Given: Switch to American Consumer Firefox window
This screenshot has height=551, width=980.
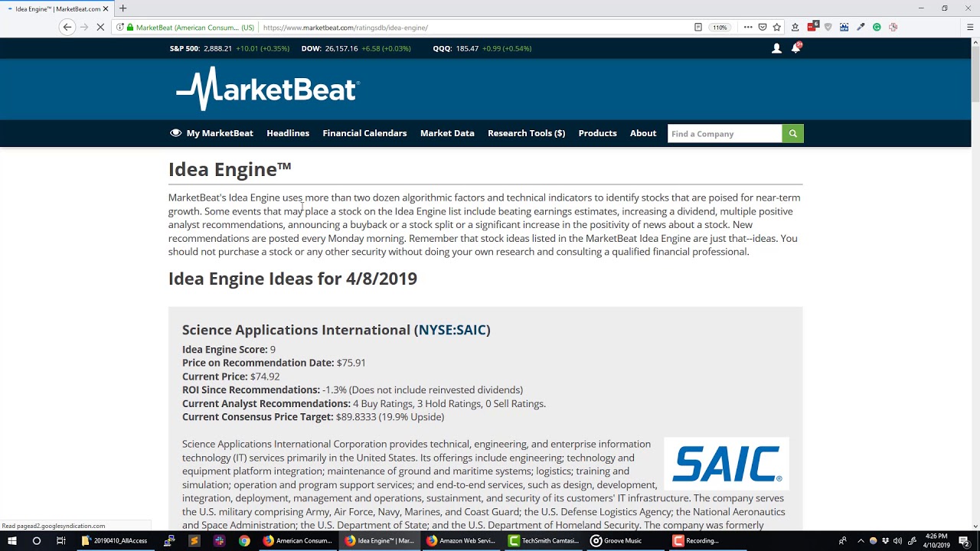Looking at the screenshot, I should [297, 540].
